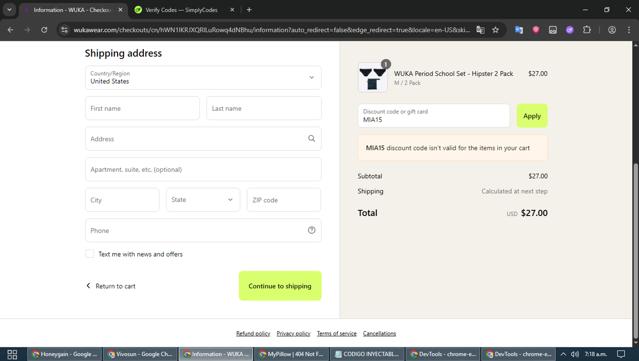Open Country/Region dropdown

(x=203, y=77)
